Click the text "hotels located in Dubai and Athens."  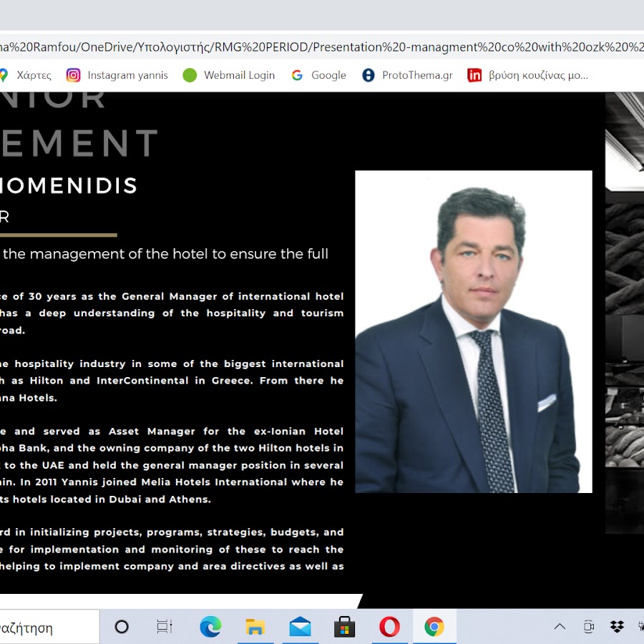(112, 499)
